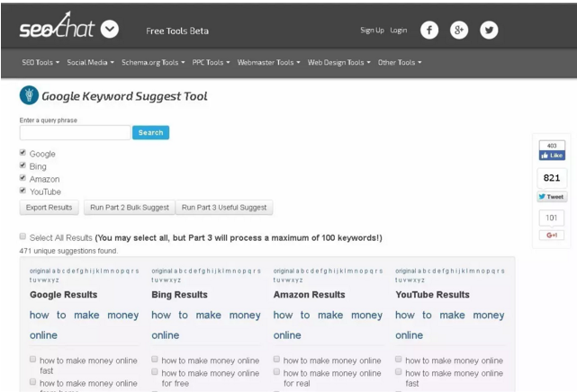Check YouTube 'how to make money online fast'
577x392 pixels.
[399, 372]
